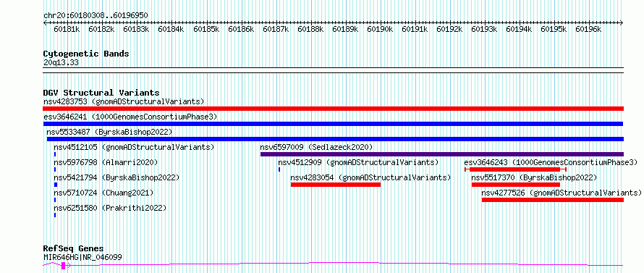Click the red bar for nsv4283753
The width and height of the screenshot is (644, 273).
333,109
